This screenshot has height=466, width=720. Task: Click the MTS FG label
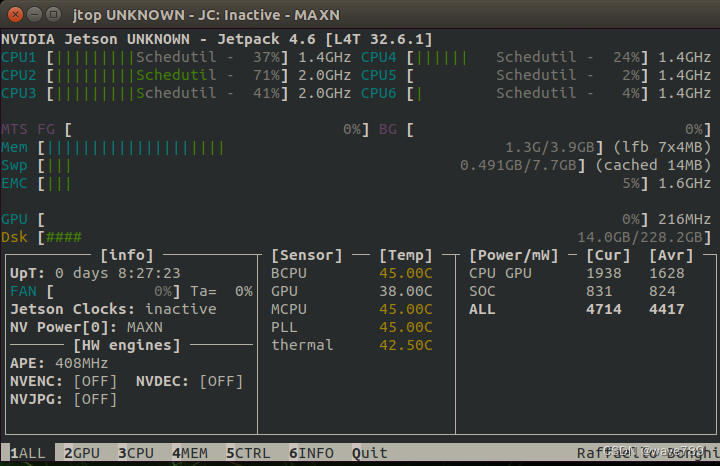28,129
